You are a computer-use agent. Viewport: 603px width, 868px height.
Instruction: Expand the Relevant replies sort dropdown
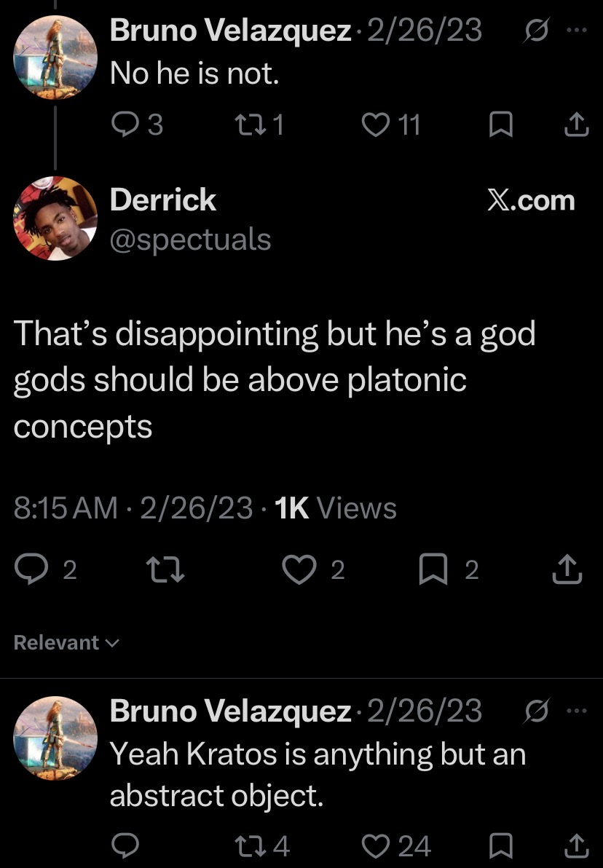[x=66, y=642]
